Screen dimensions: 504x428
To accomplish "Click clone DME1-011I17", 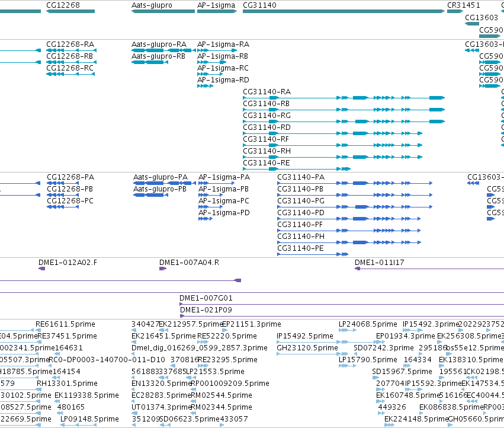I will 379,263.
